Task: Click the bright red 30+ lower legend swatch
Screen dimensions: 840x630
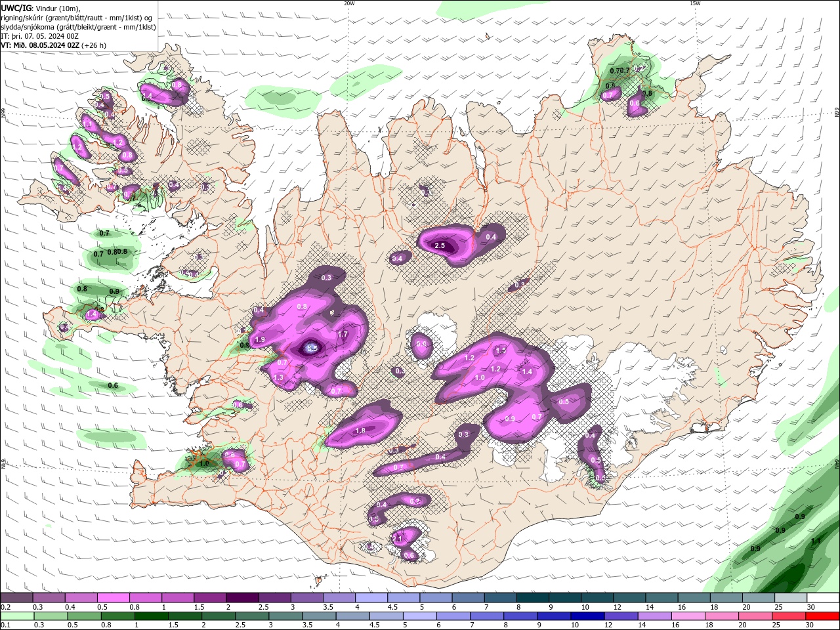Action: point(823,616)
